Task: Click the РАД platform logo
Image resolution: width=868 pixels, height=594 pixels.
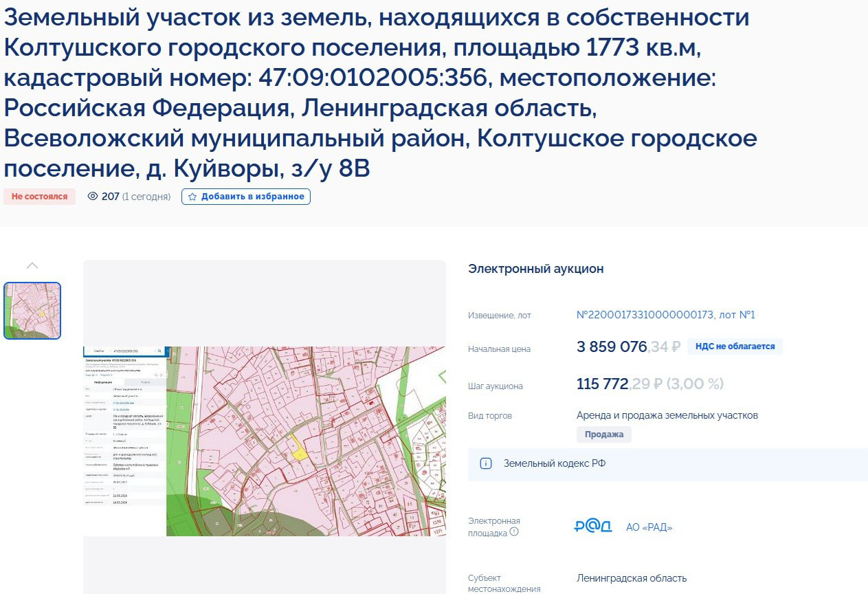Action: [x=593, y=527]
